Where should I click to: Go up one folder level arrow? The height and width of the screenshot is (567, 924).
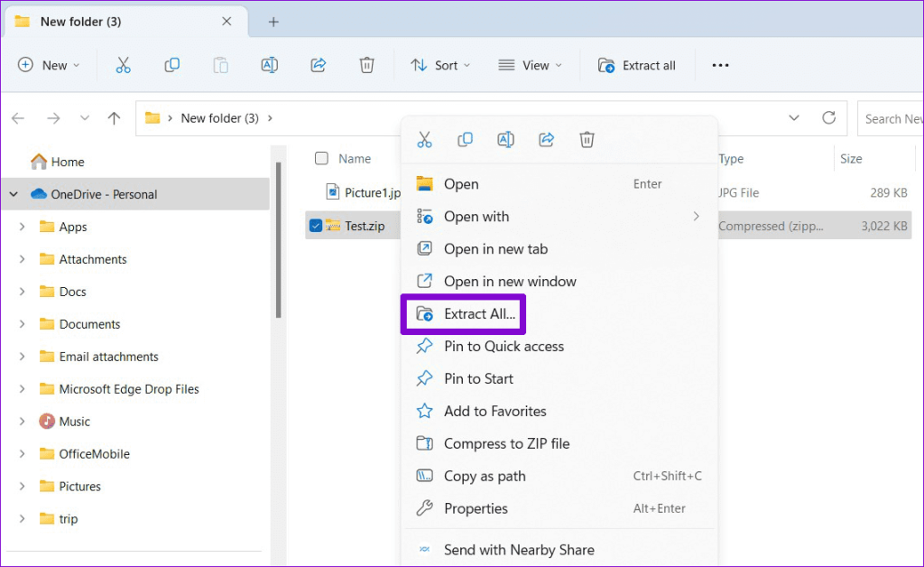click(115, 118)
